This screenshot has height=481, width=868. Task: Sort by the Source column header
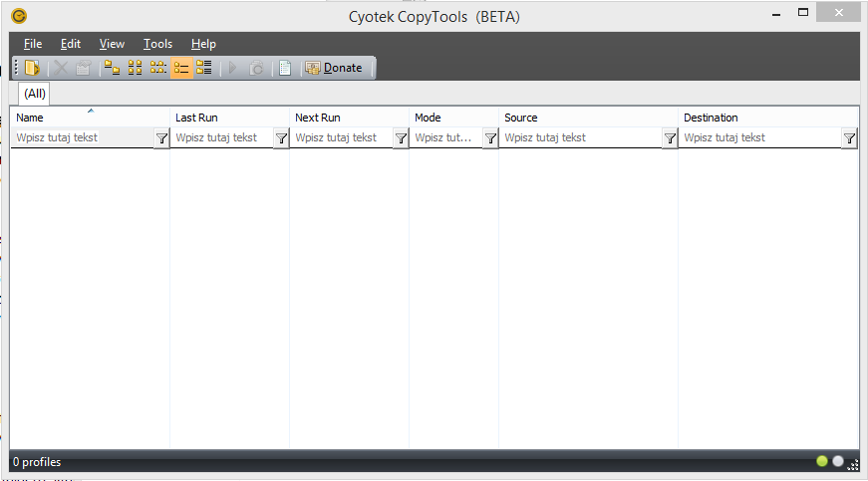tap(588, 118)
